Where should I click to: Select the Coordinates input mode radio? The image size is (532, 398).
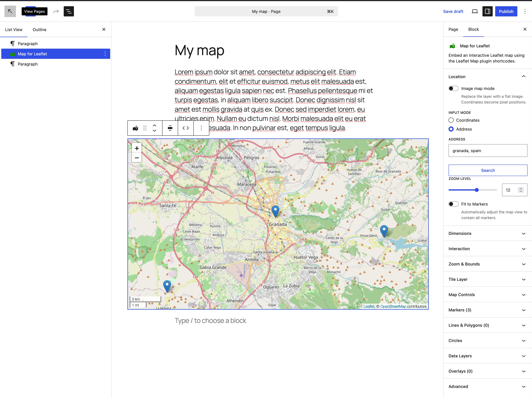click(451, 120)
